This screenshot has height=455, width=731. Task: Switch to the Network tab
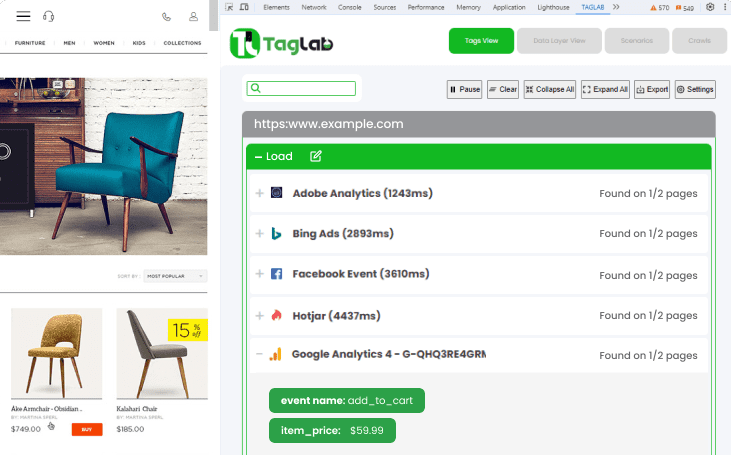[x=314, y=7]
